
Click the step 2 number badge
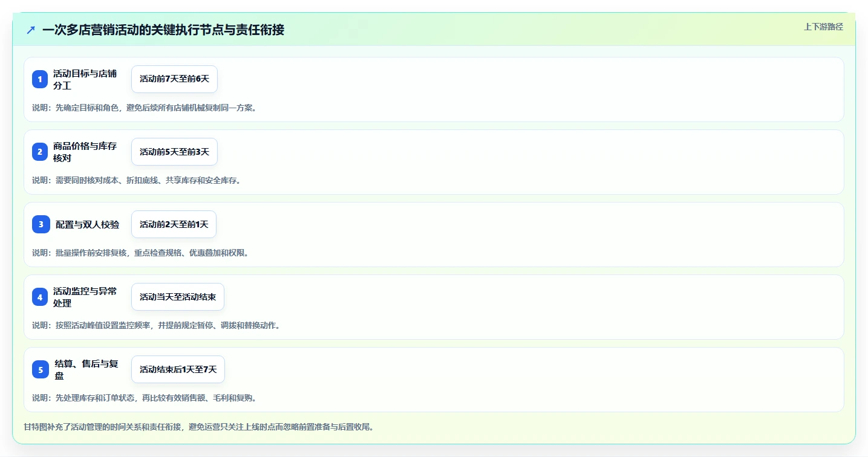[40, 152]
